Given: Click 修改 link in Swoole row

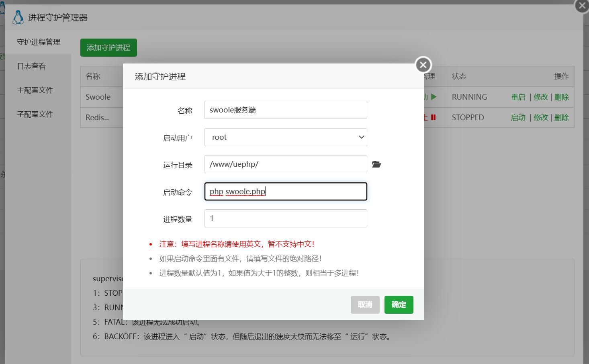Looking at the screenshot, I should pos(541,97).
